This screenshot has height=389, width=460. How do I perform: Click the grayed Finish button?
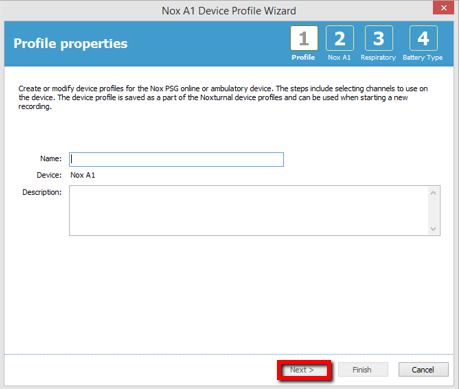(x=363, y=370)
